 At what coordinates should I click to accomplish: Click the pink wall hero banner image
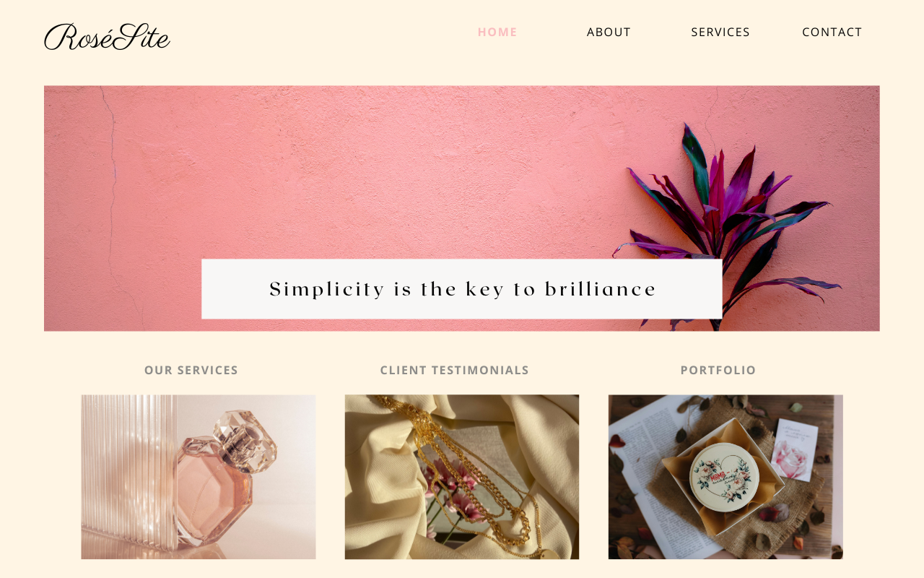pos(462,208)
